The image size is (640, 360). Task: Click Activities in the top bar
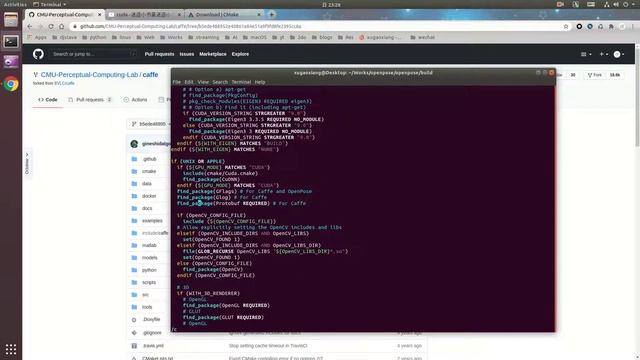click(x=15, y=4)
